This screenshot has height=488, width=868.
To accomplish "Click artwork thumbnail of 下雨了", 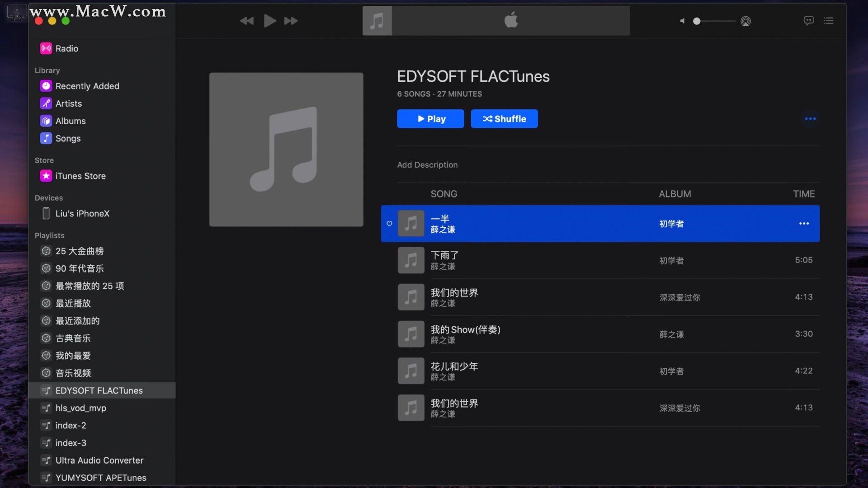I will pyautogui.click(x=411, y=260).
